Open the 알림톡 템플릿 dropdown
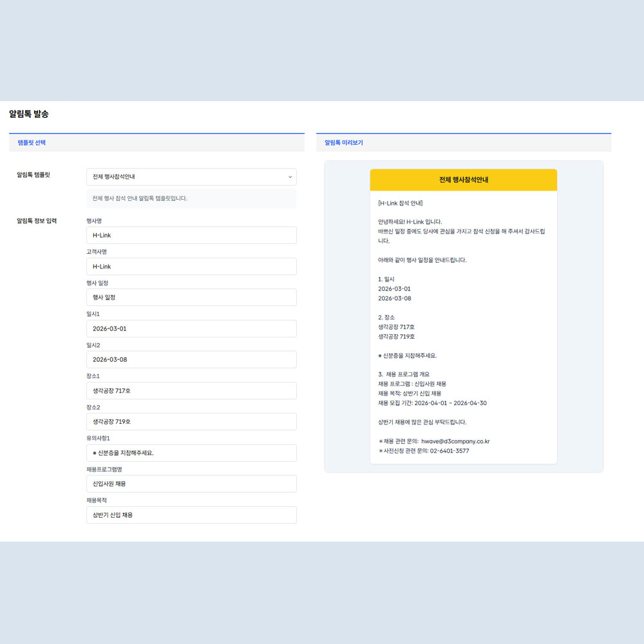 pos(191,176)
